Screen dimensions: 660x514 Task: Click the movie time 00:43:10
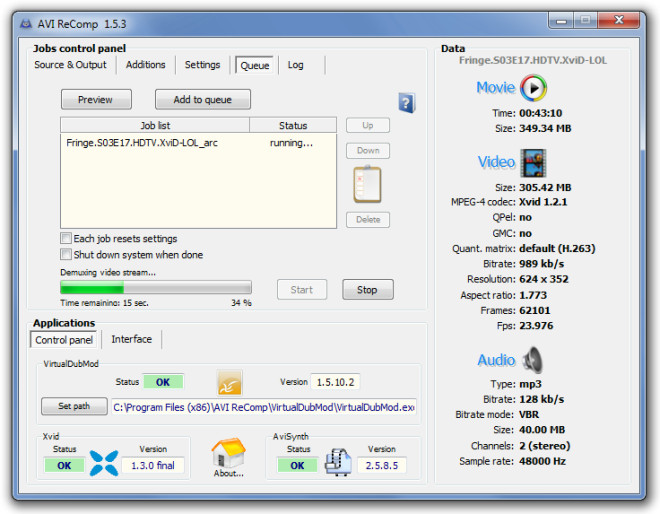pos(540,113)
